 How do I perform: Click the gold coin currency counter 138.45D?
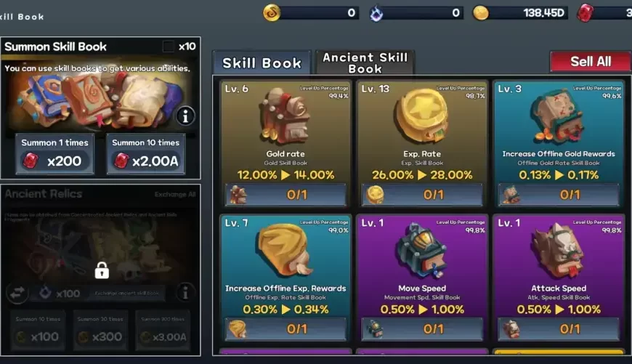(520, 13)
